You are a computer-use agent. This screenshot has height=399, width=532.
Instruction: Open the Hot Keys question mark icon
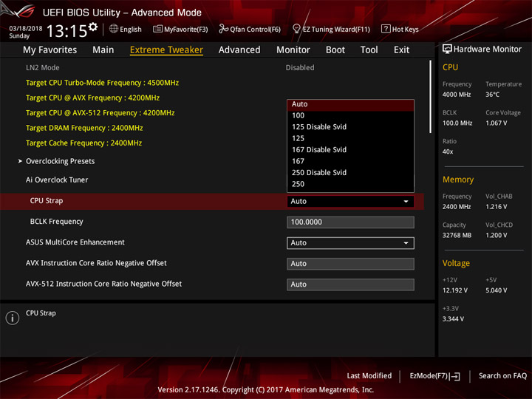pos(386,29)
